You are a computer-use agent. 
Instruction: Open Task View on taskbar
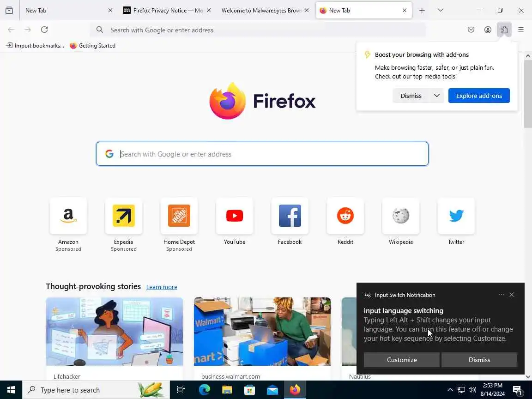point(181,390)
